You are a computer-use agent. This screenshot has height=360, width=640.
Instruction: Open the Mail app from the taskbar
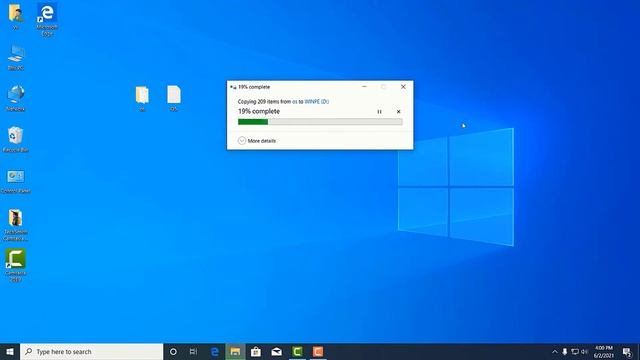(x=277, y=351)
